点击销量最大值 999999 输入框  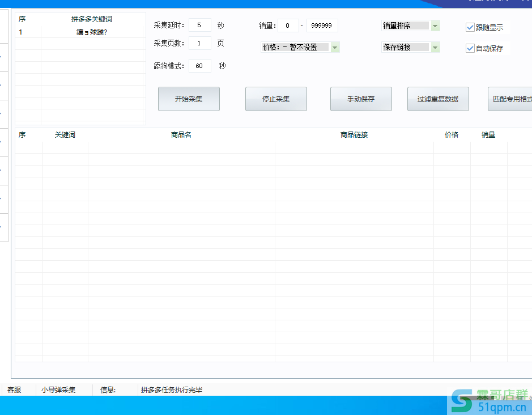tap(322, 25)
